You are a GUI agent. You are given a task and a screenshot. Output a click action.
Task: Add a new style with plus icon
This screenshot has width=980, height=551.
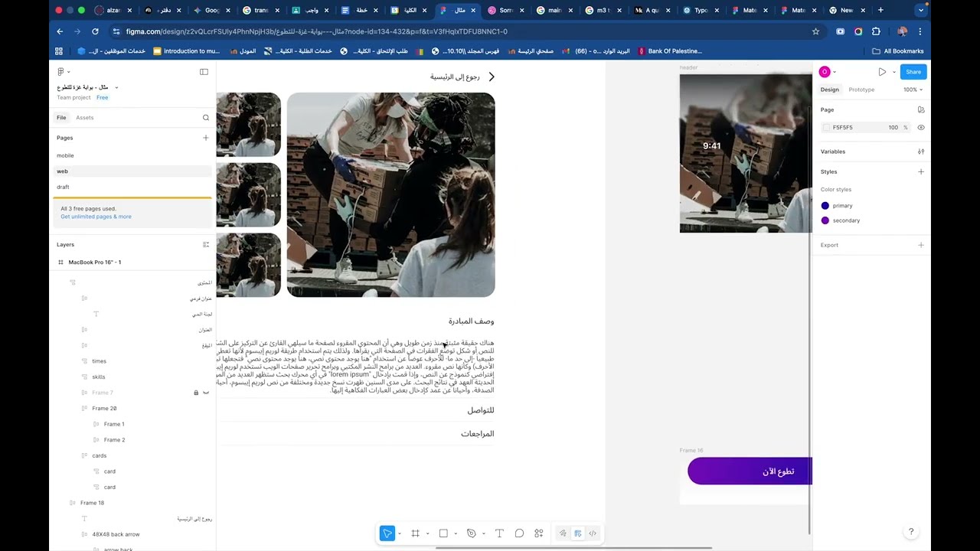pyautogui.click(x=921, y=171)
